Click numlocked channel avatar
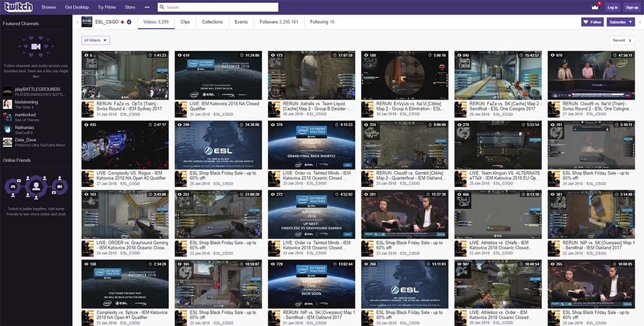644x326 pixels. [x=8, y=116]
